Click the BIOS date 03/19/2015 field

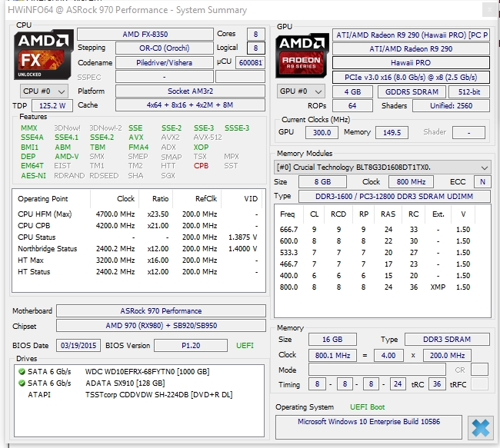coord(78,346)
